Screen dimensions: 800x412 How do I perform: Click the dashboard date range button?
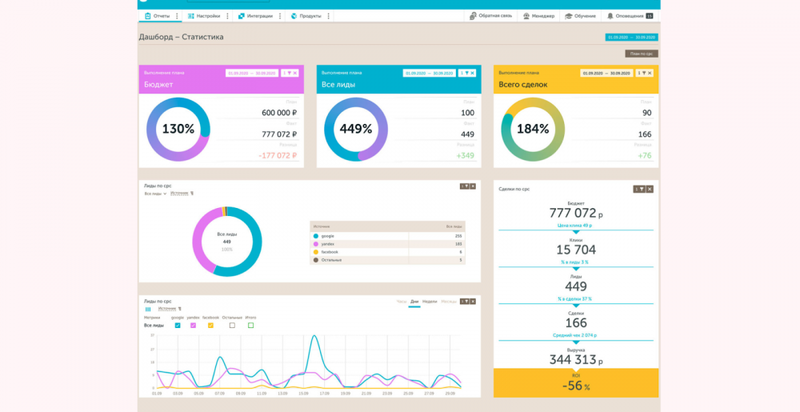pos(632,37)
